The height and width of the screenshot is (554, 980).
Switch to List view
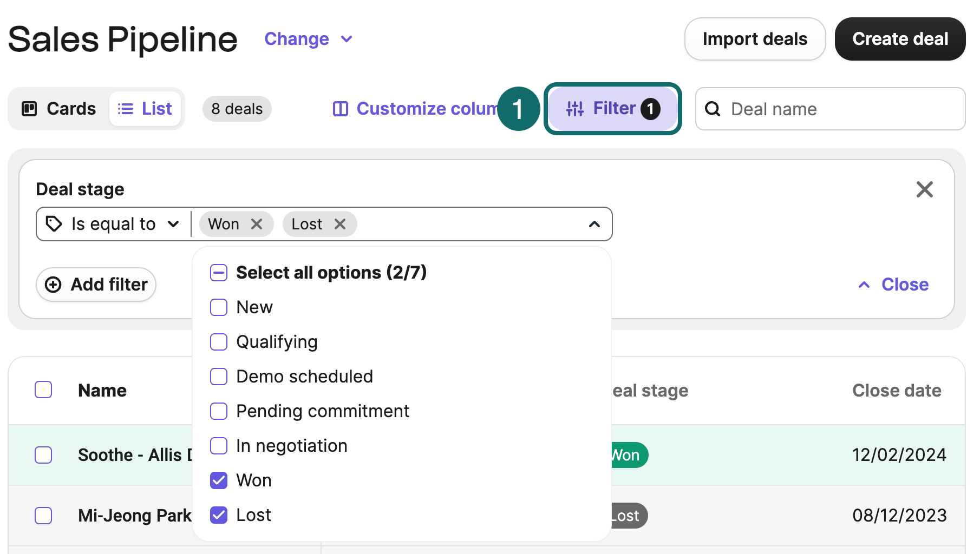[145, 109]
